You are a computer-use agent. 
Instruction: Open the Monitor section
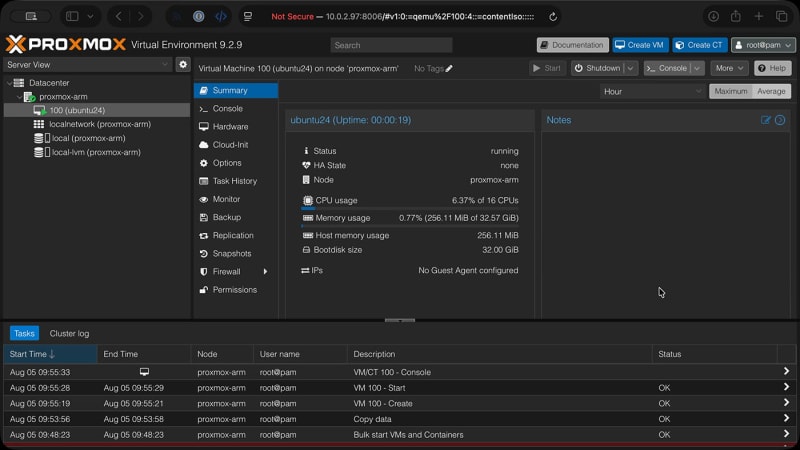click(x=236, y=199)
